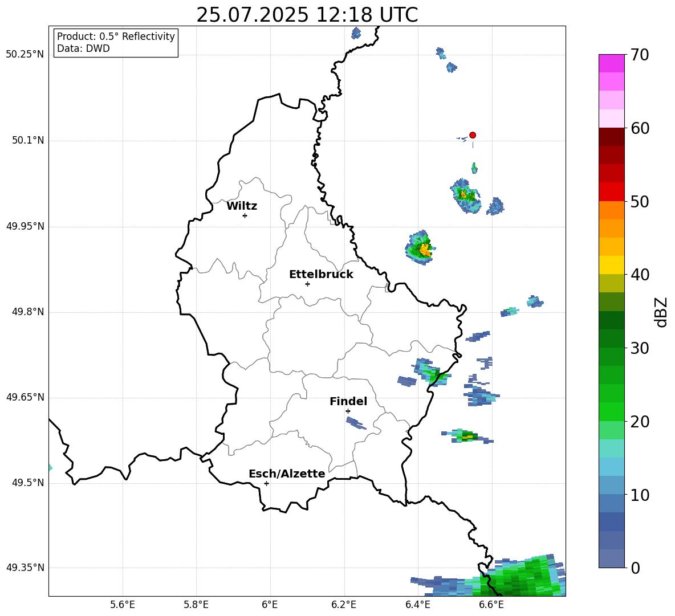Image resolution: width=675 pixels, height=616 pixels.
Task: Click the 'Findel' city label
Action: [x=348, y=401]
